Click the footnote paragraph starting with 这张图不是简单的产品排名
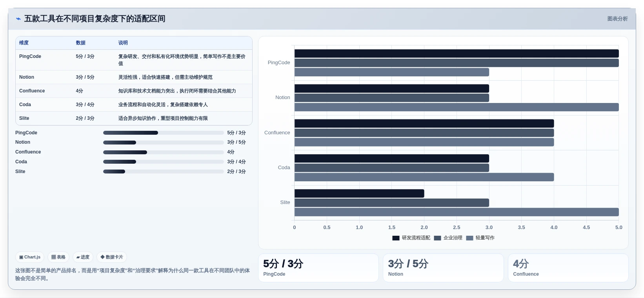644x298 pixels. (x=133, y=275)
